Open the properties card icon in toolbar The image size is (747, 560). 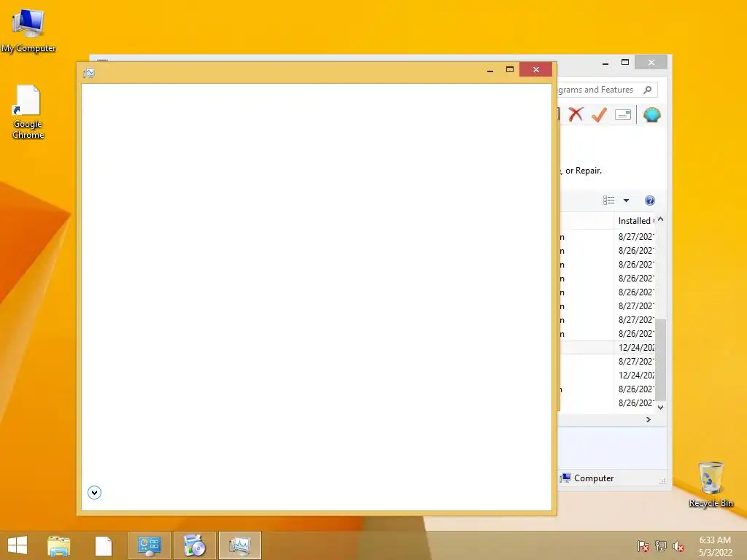pos(623,114)
